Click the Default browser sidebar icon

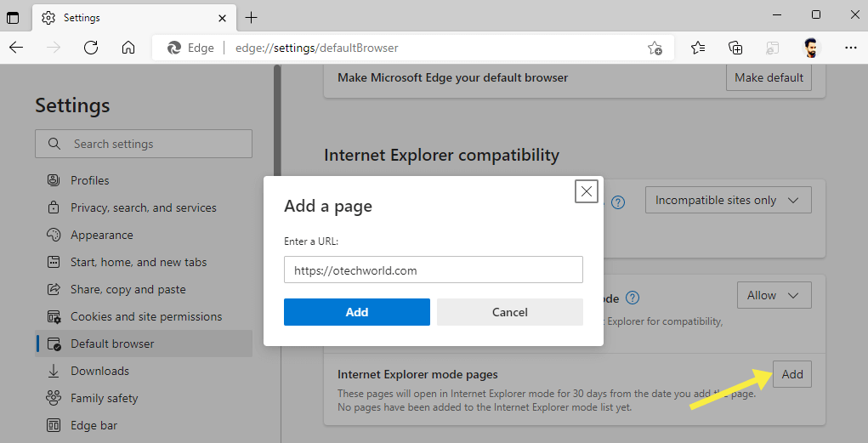tap(54, 344)
